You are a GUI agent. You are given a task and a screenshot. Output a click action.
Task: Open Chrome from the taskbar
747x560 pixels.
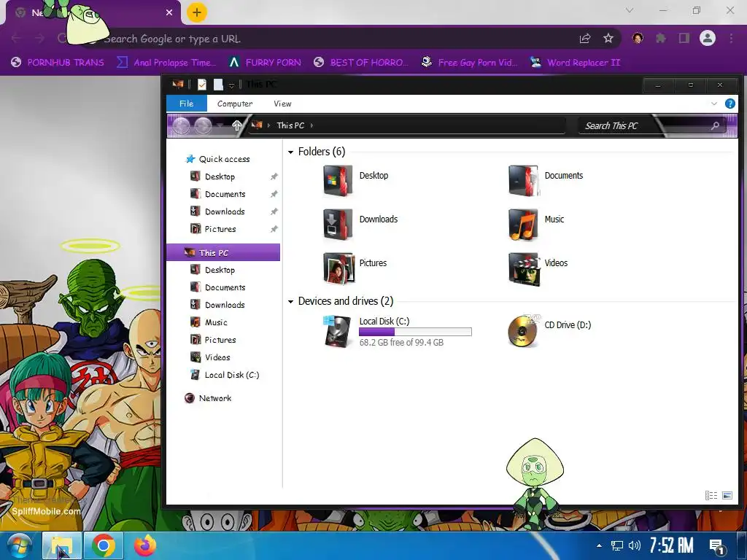[x=104, y=545]
